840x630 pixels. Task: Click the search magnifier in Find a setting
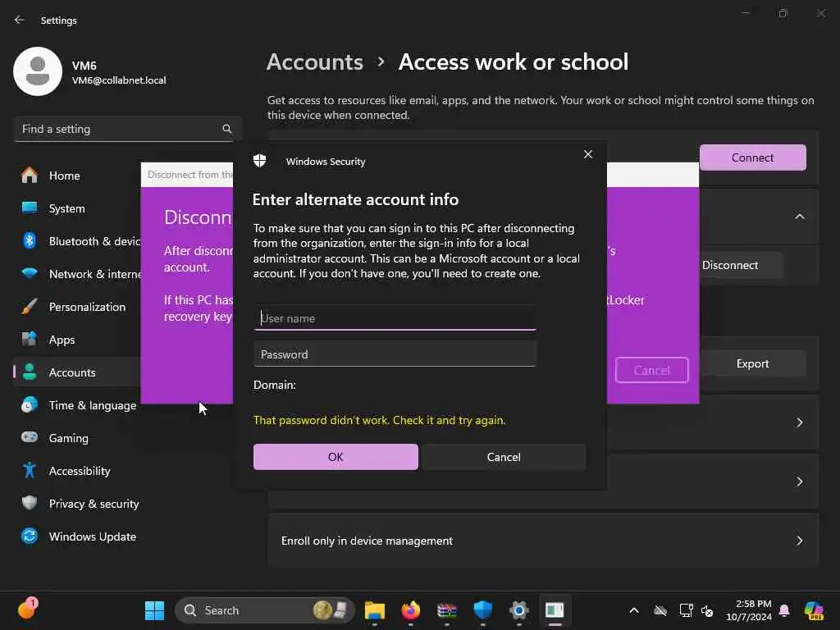[x=226, y=129]
